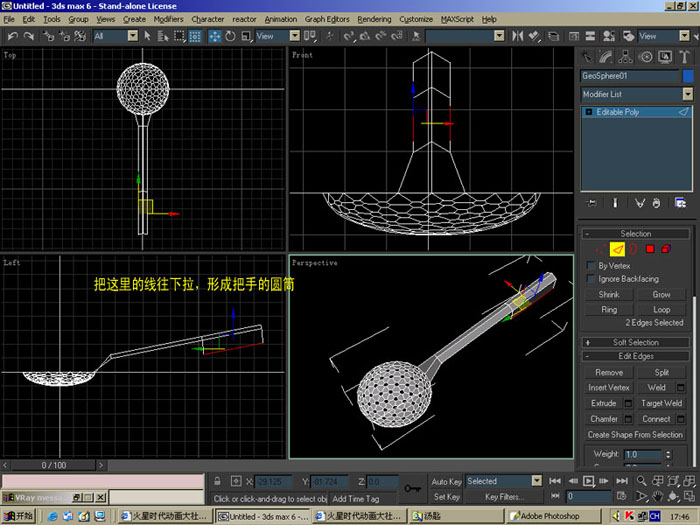Click the Mirror Selected Objects icon

pyautogui.click(x=518, y=36)
